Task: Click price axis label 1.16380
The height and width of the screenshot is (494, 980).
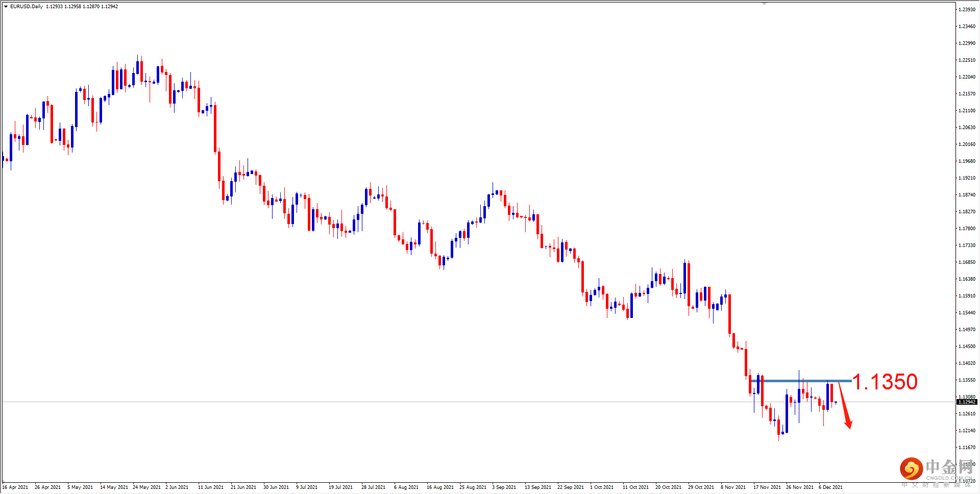Action: (x=967, y=279)
